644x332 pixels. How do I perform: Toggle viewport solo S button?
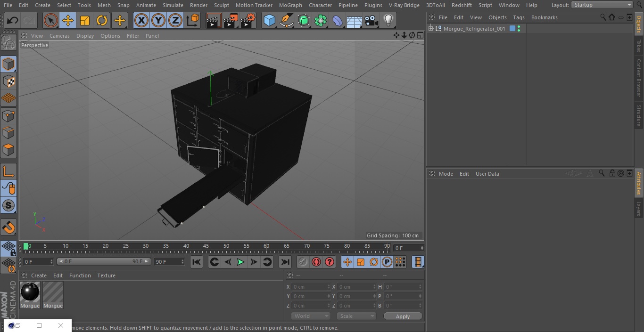[8, 205]
